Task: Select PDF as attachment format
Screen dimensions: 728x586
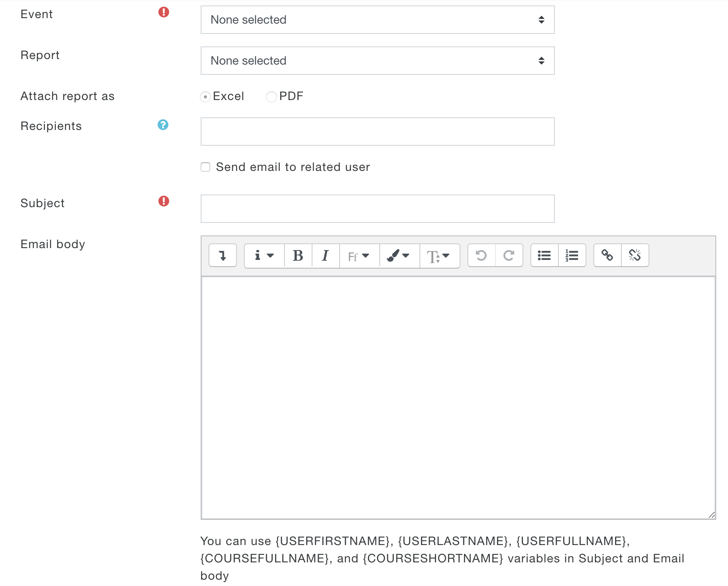Action: 272,96
